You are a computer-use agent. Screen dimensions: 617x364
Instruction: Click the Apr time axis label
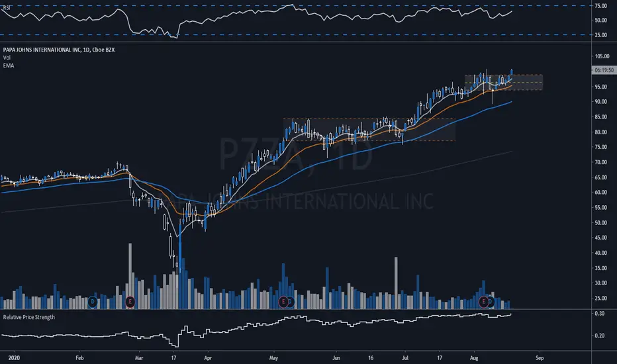pyautogui.click(x=208, y=358)
